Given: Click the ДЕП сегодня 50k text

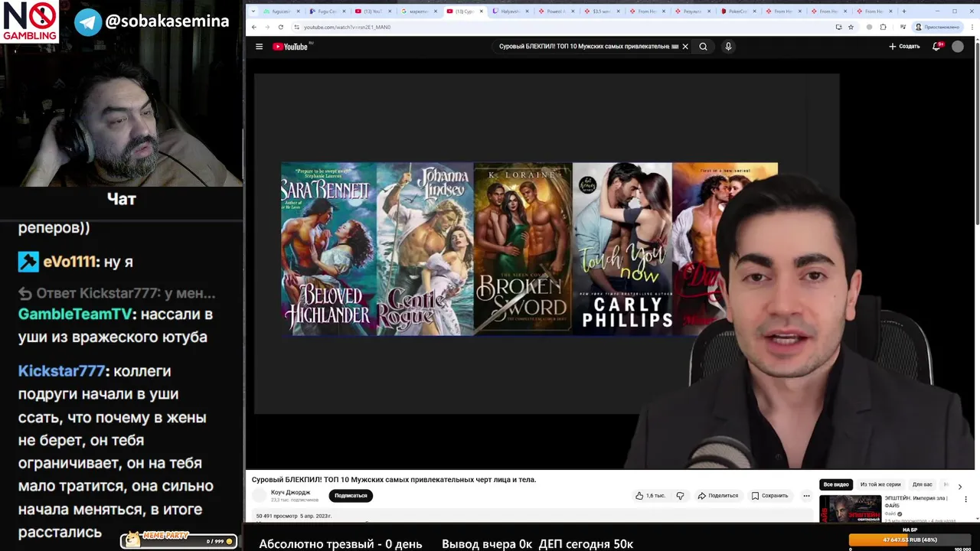Looking at the screenshot, I should tap(586, 544).
